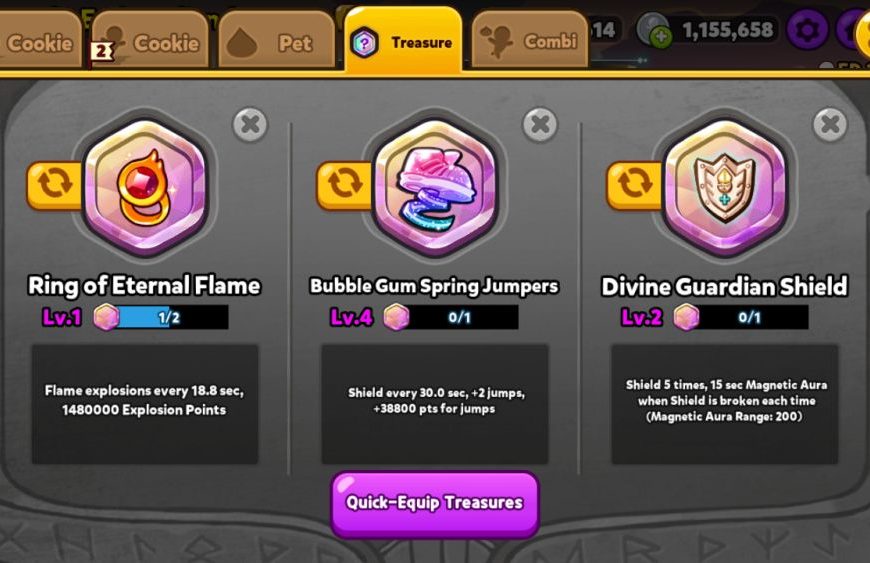Screen dimensions: 870x563
Task: Switch to the Pet tab
Action: (x=277, y=42)
